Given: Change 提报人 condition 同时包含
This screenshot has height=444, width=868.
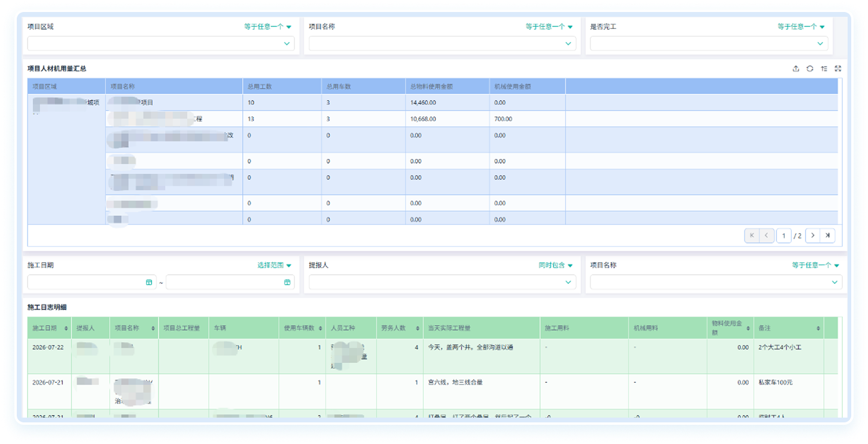Looking at the screenshot, I should (556, 265).
